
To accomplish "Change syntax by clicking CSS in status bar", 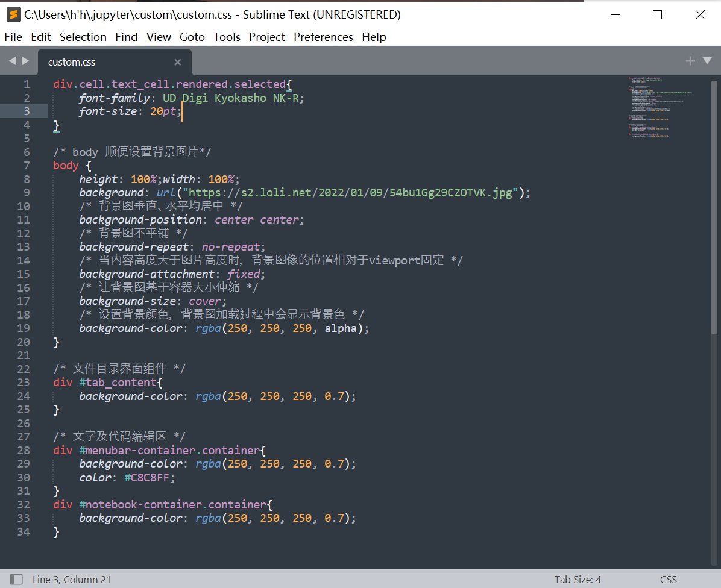I will click(669, 579).
